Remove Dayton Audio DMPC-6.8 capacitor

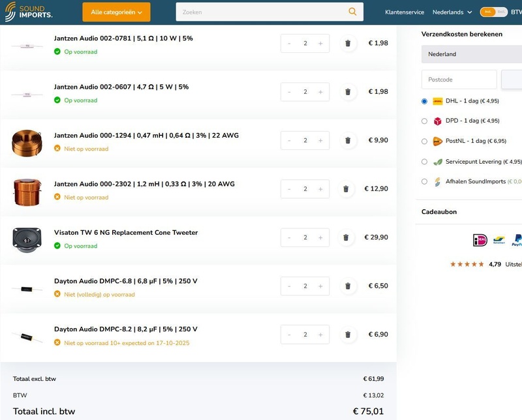pos(348,286)
